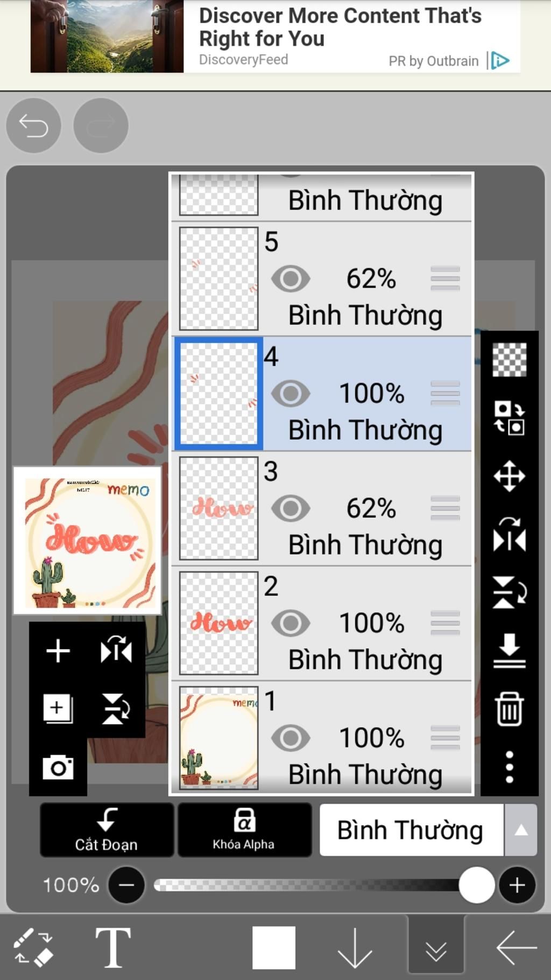Image resolution: width=551 pixels, height=980 pixels.
Task: Merge layer down with download arrow icon
Action: coord(509,651)
